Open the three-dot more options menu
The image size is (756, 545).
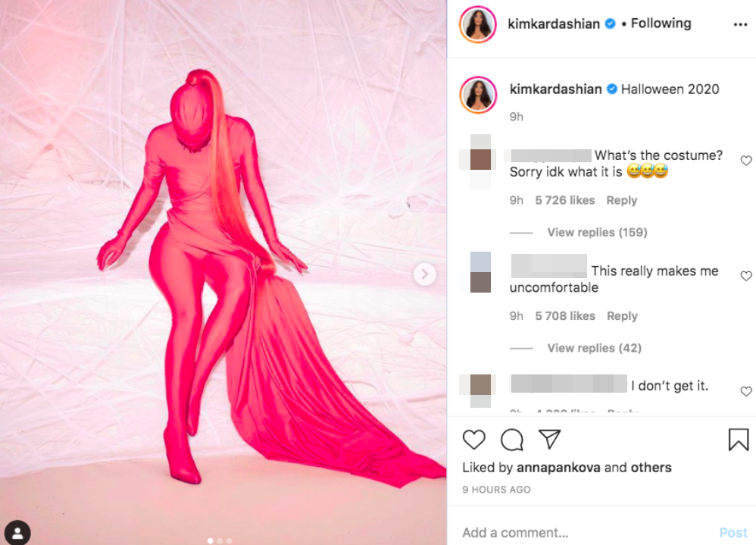pyautogui.click(x=740, y=24)
